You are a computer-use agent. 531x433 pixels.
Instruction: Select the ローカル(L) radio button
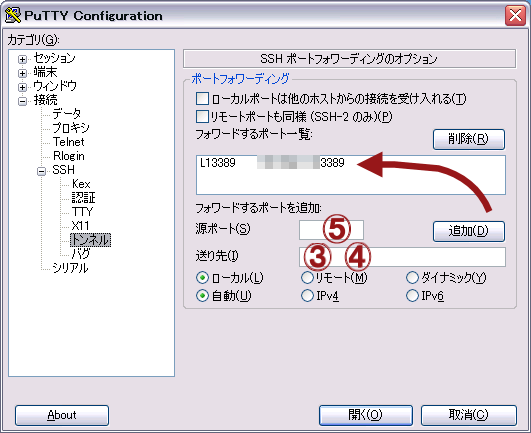tap(202, 278)
